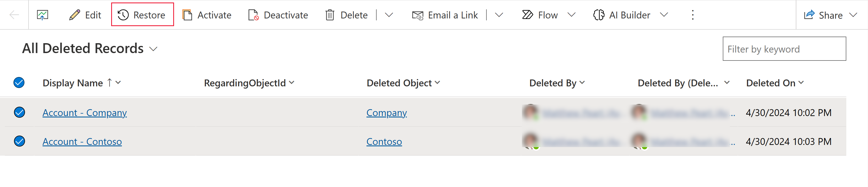The image size is (868, 187).
Task: Click the Edit pencil icon
Action: pos(74,15)
